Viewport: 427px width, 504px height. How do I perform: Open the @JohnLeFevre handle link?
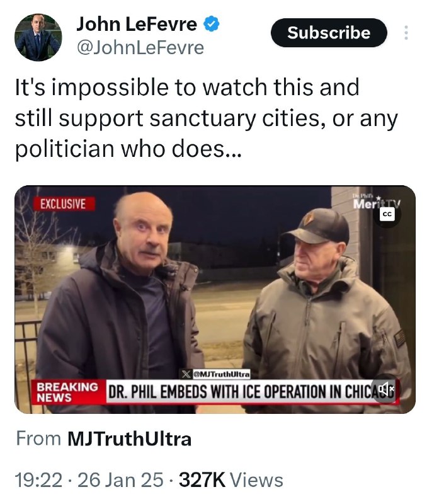(x=140, y=48)
